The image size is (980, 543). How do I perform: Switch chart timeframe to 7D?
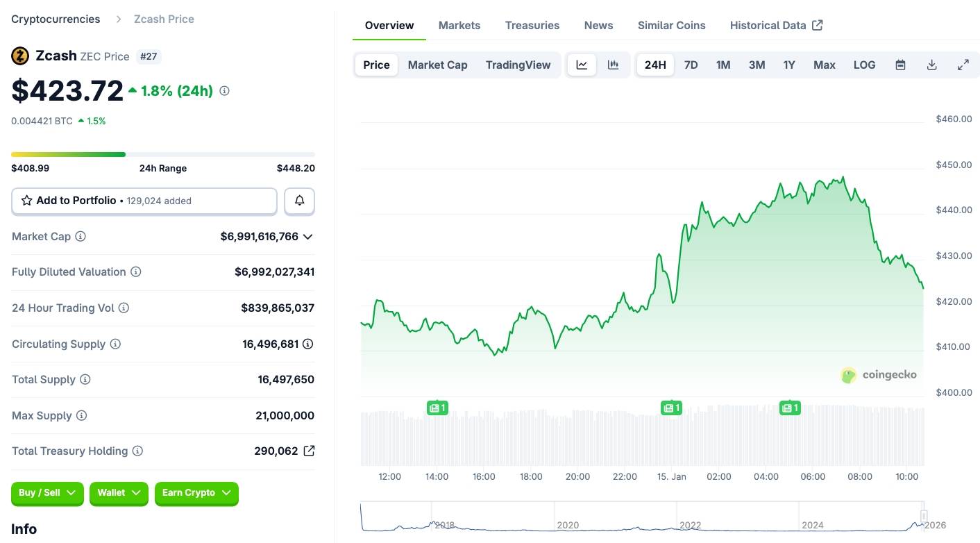pyautogui.click(x=691, y=65)
